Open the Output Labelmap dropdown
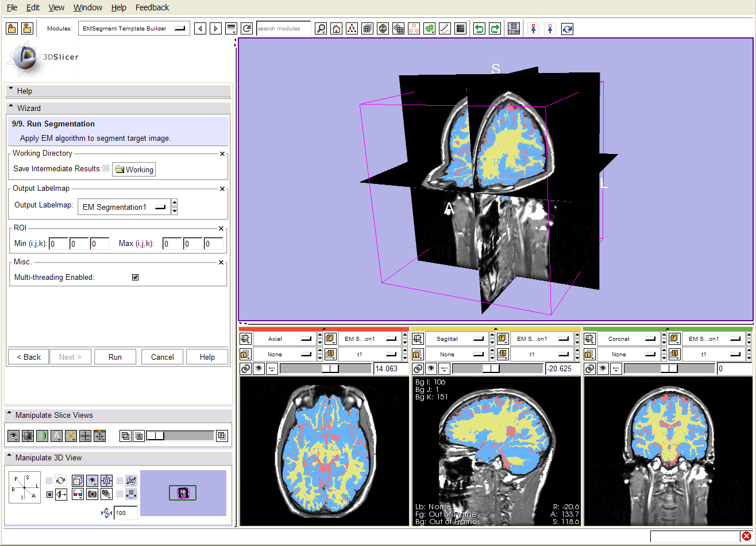 point(124,207)
